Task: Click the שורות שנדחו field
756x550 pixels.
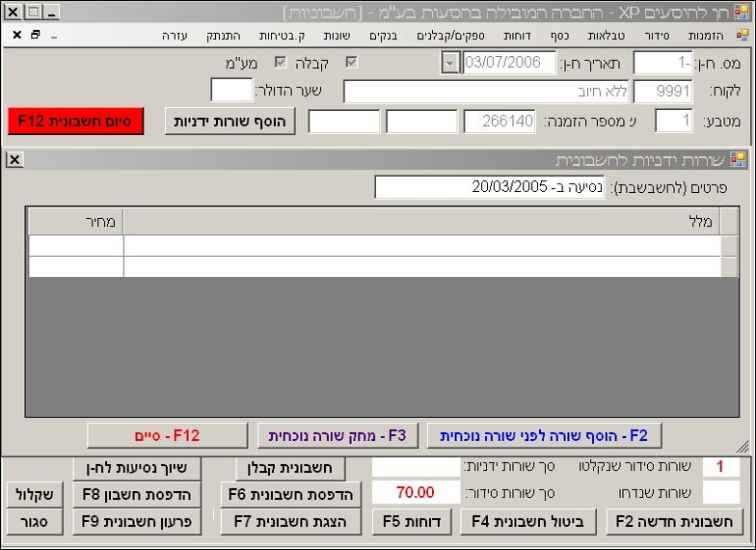Action: [721, 492]
